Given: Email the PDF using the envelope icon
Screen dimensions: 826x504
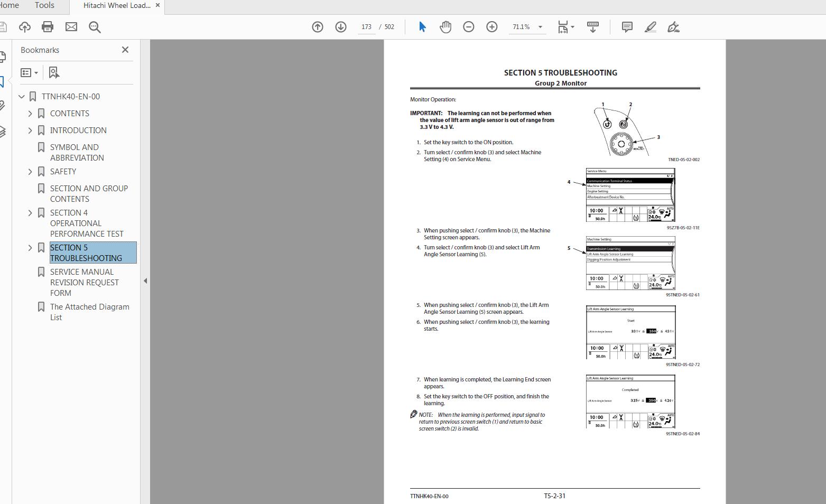Looking at the screenshot, I should pyautogui.click(x=71, y=26).
